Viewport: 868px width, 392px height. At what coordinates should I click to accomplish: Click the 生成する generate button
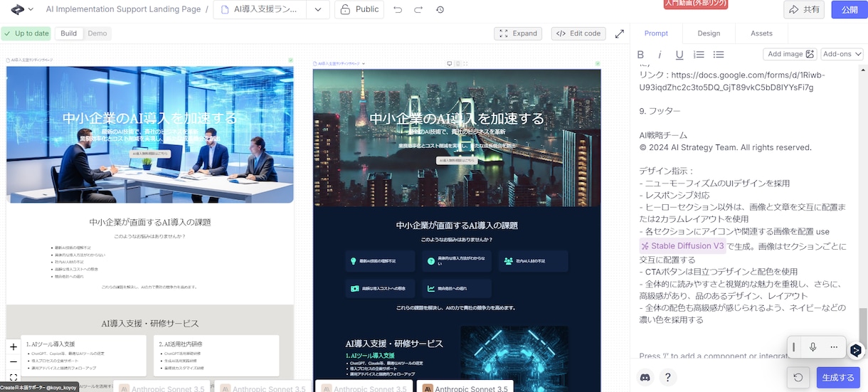pos(838,378)
